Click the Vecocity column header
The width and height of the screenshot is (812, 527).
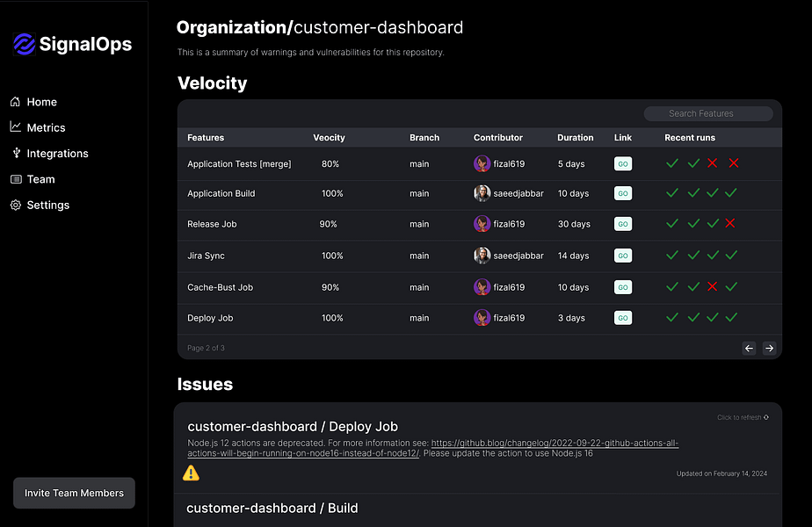tap(329, 137)
